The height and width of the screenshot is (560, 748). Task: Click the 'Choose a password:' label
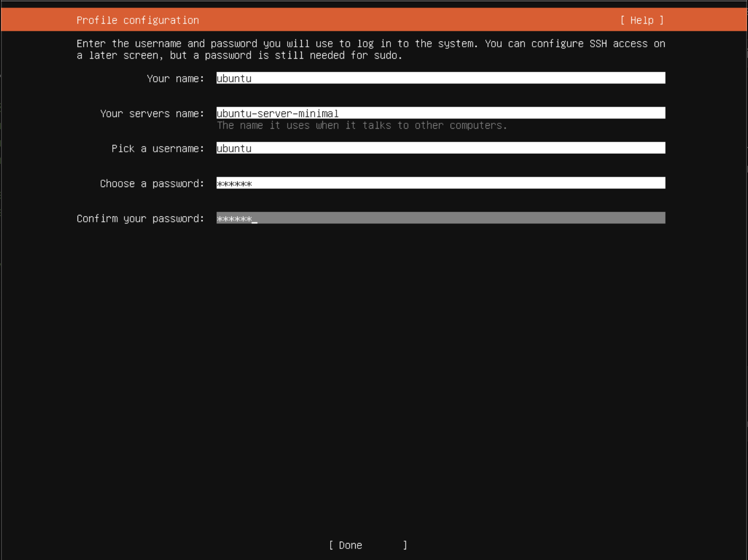tap(152, 183)
